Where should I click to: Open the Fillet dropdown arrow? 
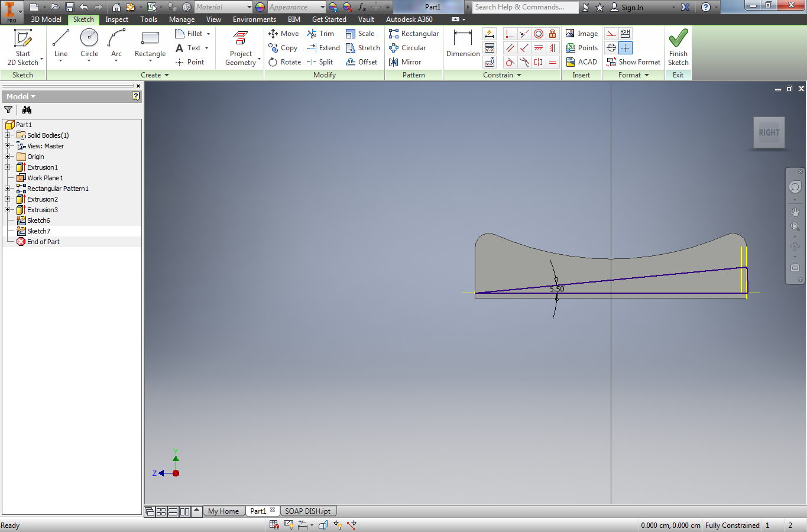209,34
